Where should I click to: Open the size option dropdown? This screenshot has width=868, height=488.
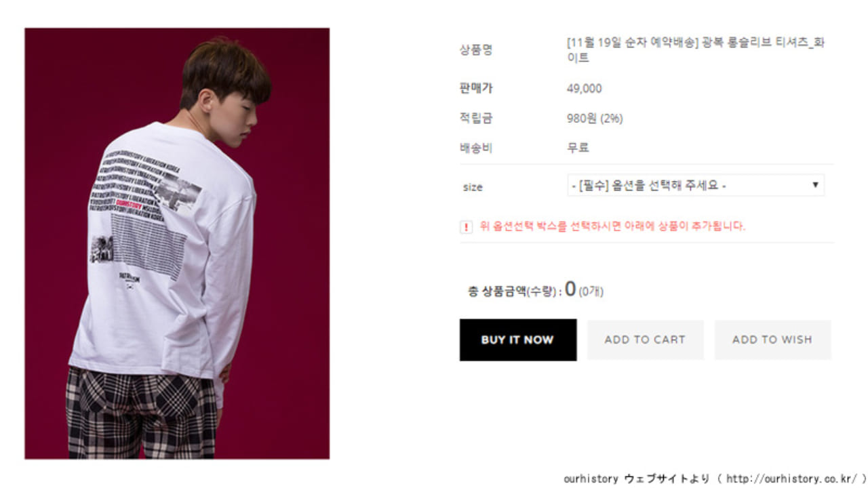point(696,185)
